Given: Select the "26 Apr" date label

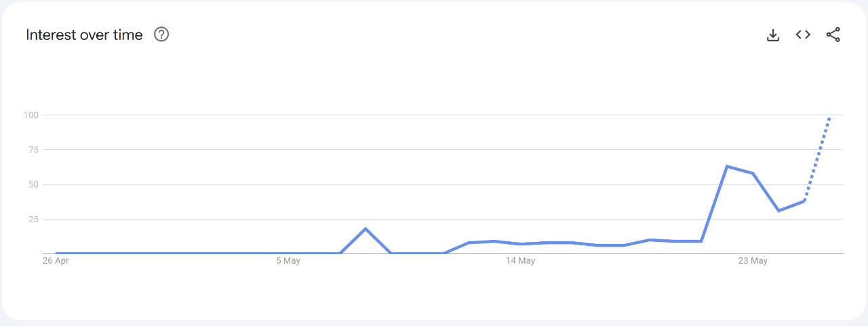Looking at the screenshot, I should click(56, 261).
